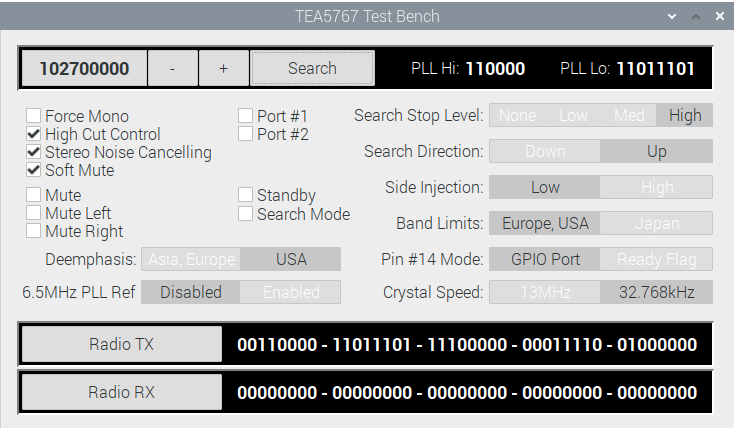Maximize window with the up chevron icon
The height and width of the screenshot is (430, 734).
pos(696,16)
